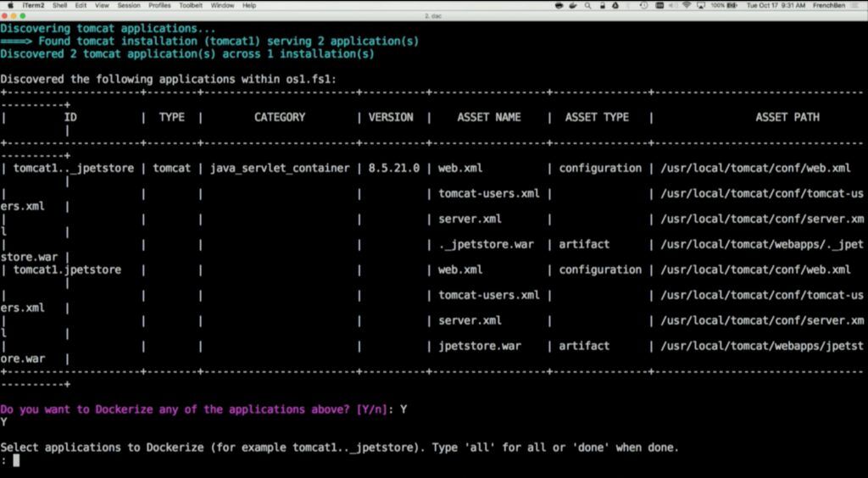Open the View menu
This screenshot has height=478, width=868.
click(x=102, y=5)
